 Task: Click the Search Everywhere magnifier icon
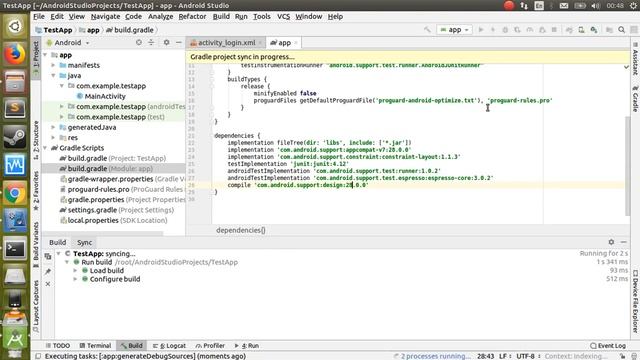coord(622,30)
